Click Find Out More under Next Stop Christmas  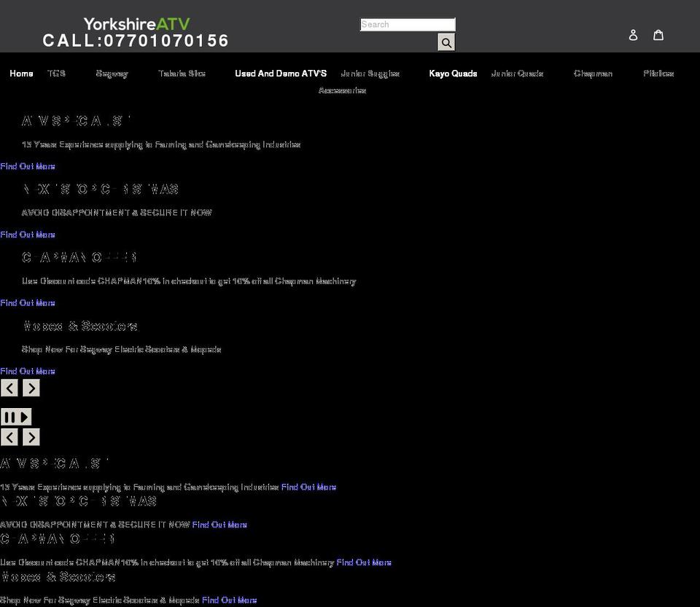tap(27, 235)
